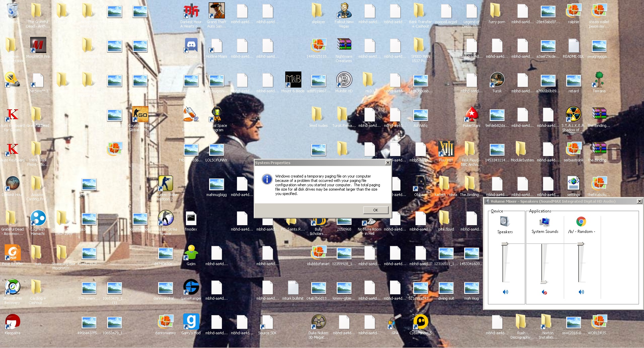This screenshot has height=348, width=644.
Task: Select the MultiBit HD bitcoin icon
Action: pos(344,80)
